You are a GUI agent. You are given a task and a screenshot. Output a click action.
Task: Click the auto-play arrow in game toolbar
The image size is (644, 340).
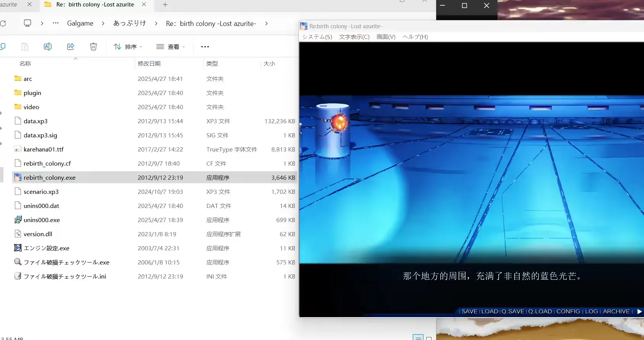click(639, 311)
